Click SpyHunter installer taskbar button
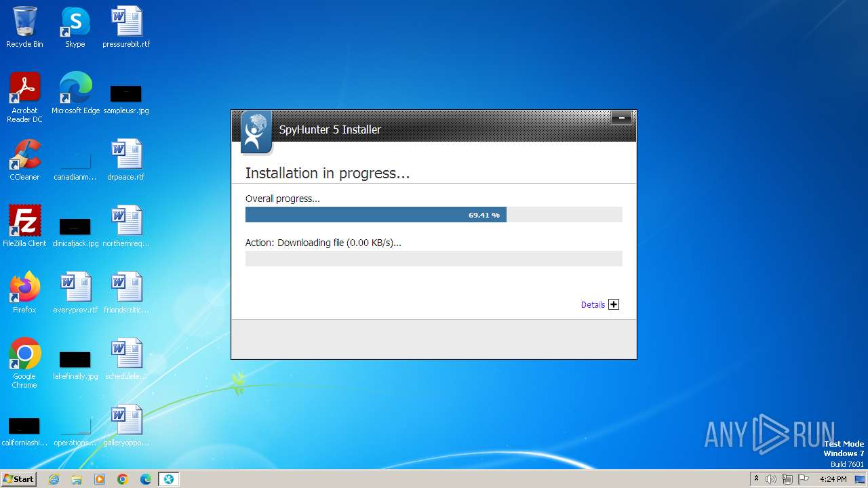Viewport: 868px width, 488px height. pos(169,479)
